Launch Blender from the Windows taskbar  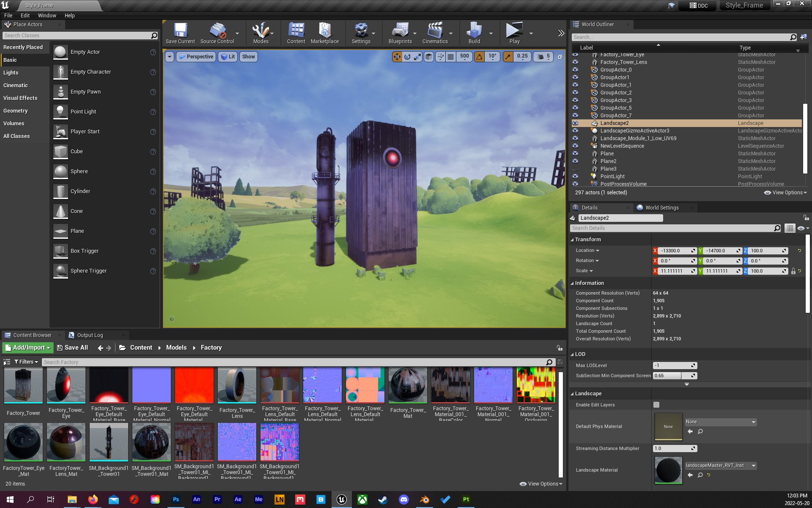pos(425,500)
